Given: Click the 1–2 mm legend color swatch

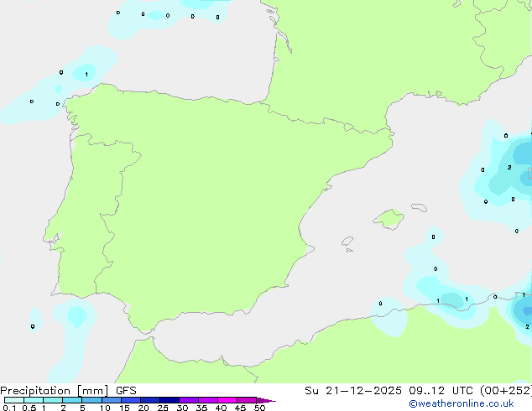Looking at the screenshot, I should pyautogui.click(x=53, y=400).
